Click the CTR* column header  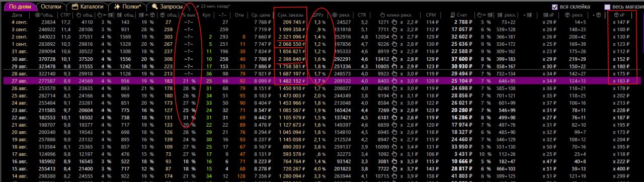[65, 16]
